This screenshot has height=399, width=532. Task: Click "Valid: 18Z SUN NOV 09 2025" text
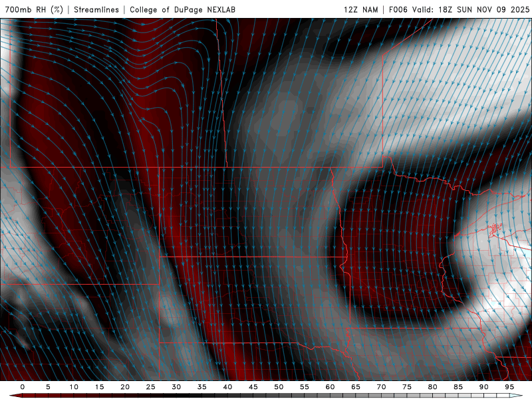[x=471, y=9]
